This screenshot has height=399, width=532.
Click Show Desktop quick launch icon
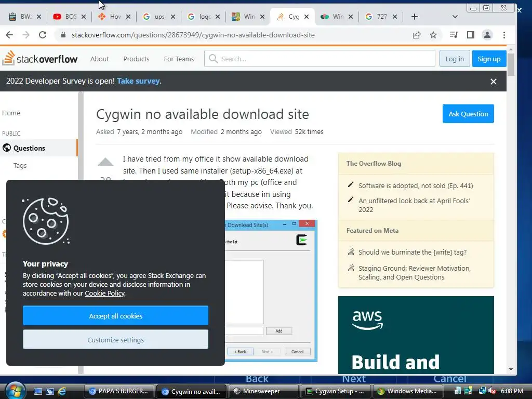[x=37, y=391]
